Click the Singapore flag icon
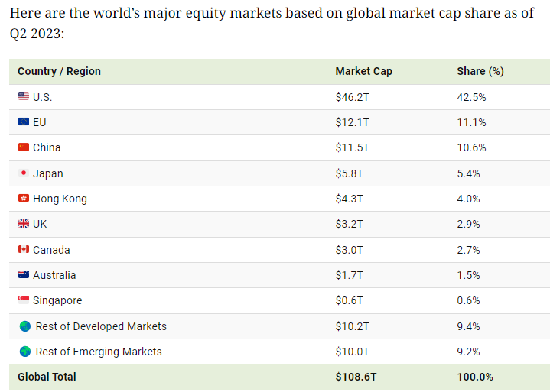Image resolution: width=550 pixels, height=392 pixels. pos(24,300)
